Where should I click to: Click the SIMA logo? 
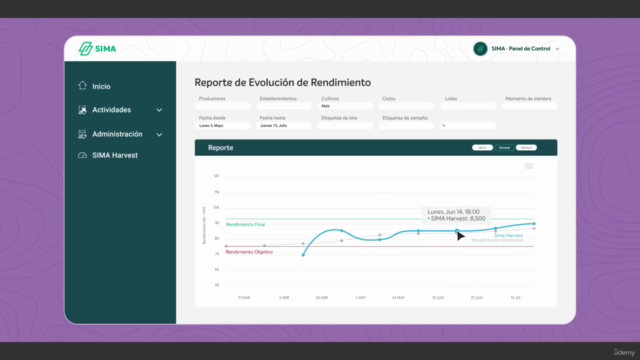coord(97,49)
